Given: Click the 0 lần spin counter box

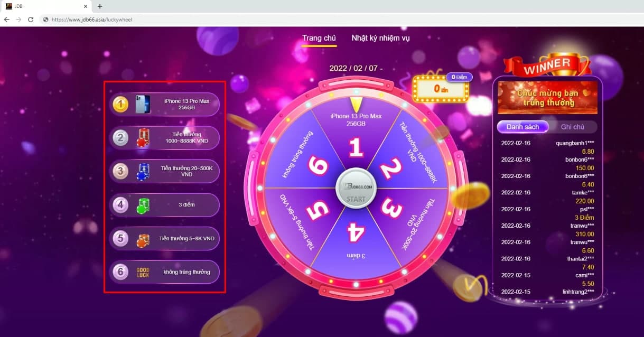Looking at the screenshot, I should coord(441,89).
